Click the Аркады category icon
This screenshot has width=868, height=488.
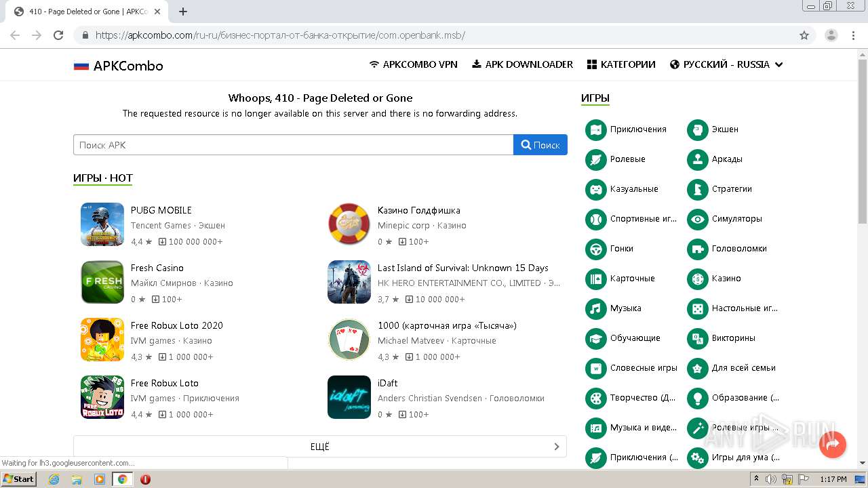pos(698,159)
